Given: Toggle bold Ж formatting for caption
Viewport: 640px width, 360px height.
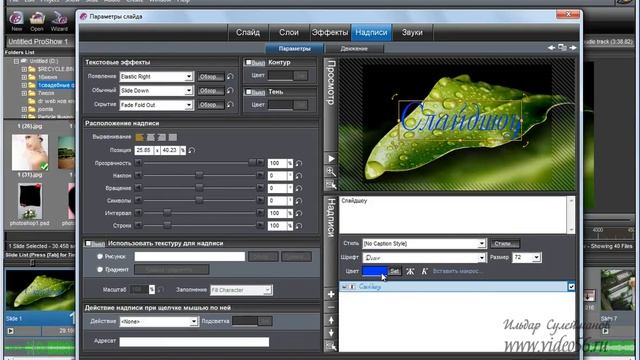Looking at the screenshot, I should pos(411,271).
